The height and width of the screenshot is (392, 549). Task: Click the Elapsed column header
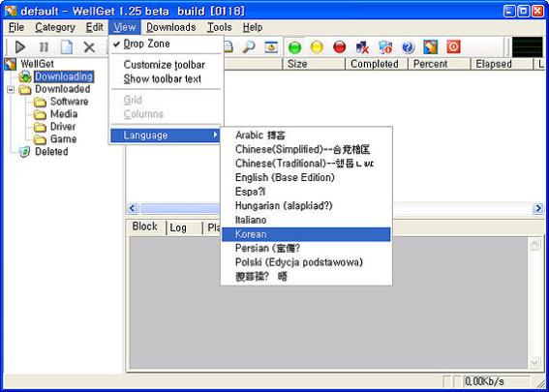503,64
